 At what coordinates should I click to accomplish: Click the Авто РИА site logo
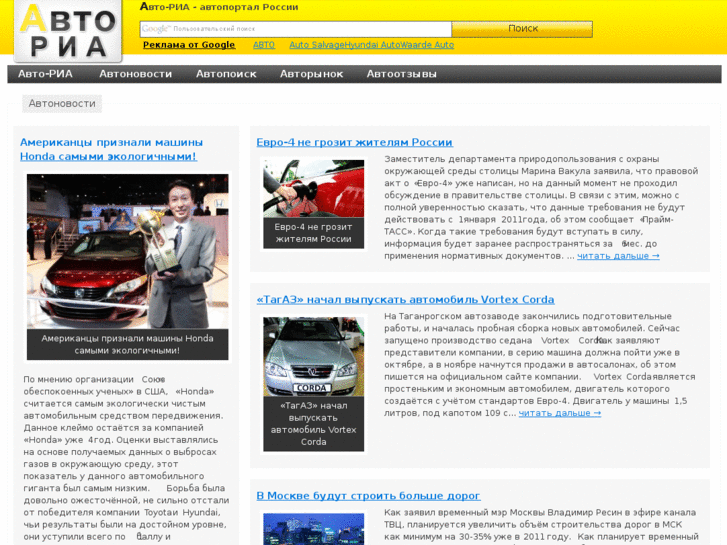point(68,31)
